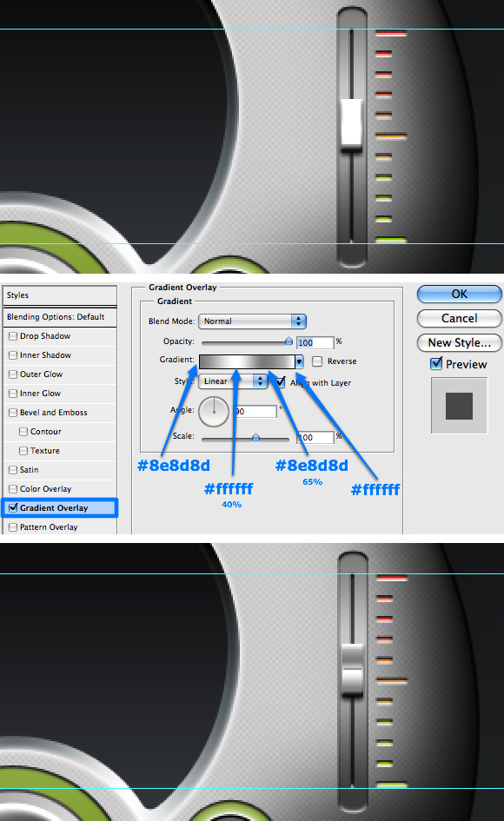Click the Angle value input field
Image resolution: width=504 pixels, height=821 pixels.
pos(255,412)
